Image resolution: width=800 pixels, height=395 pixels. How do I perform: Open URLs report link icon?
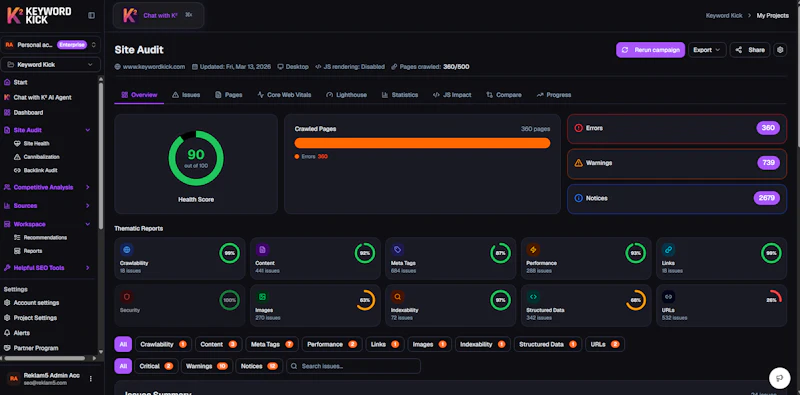pos(668,297)
